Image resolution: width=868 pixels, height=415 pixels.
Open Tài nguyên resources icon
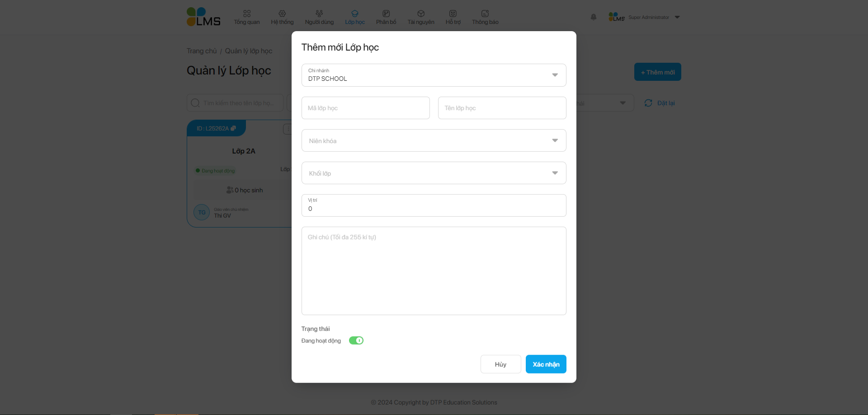pyautogui.click(x=421, y=14)
